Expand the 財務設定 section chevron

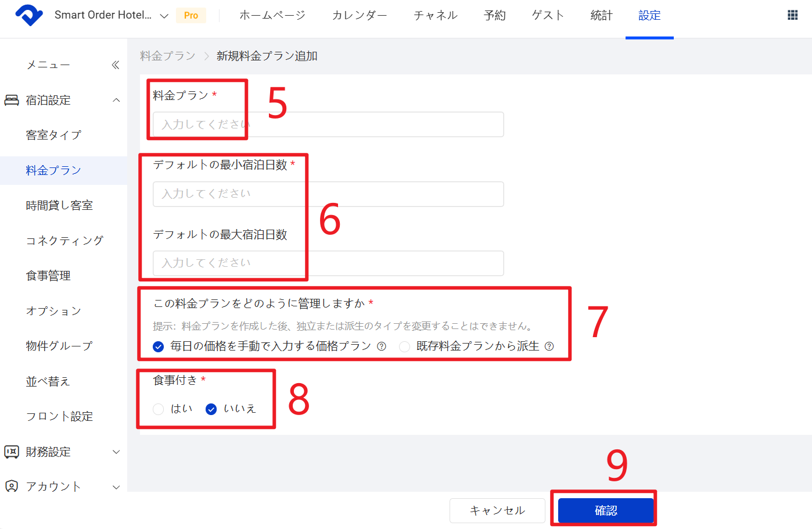116,452
